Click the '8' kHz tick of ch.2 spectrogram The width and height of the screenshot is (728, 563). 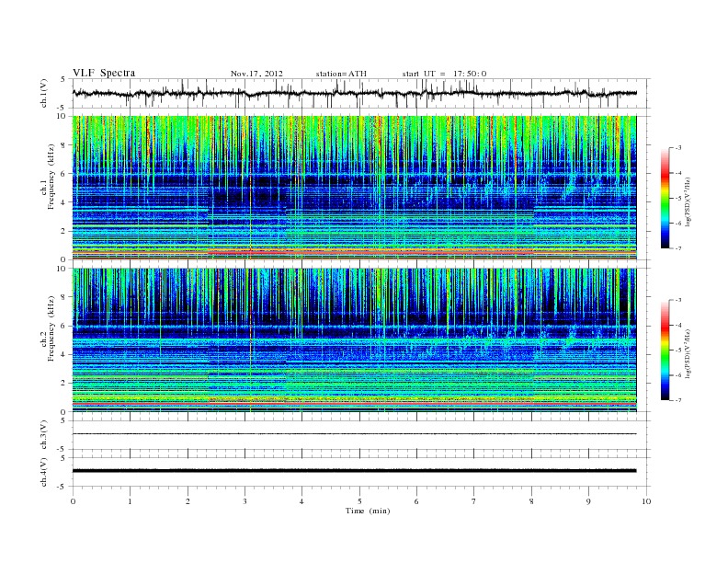(x=63, y=297)
